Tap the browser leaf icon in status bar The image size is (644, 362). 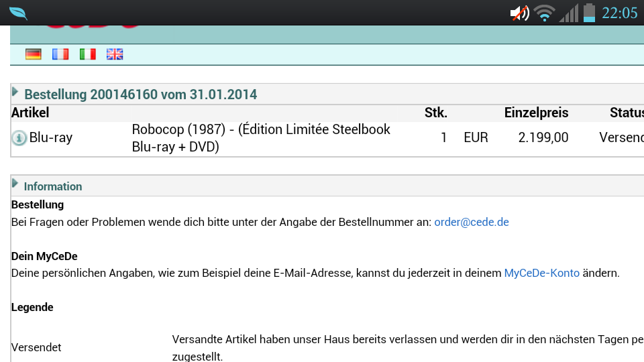tap(19, 13)
